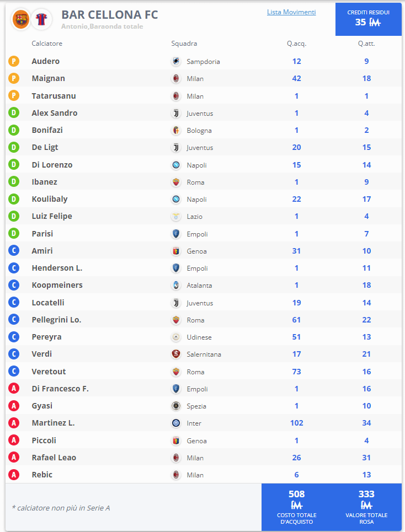Click the Calciatore column header
Screen dimensions: 405x532
pos(47,44)
